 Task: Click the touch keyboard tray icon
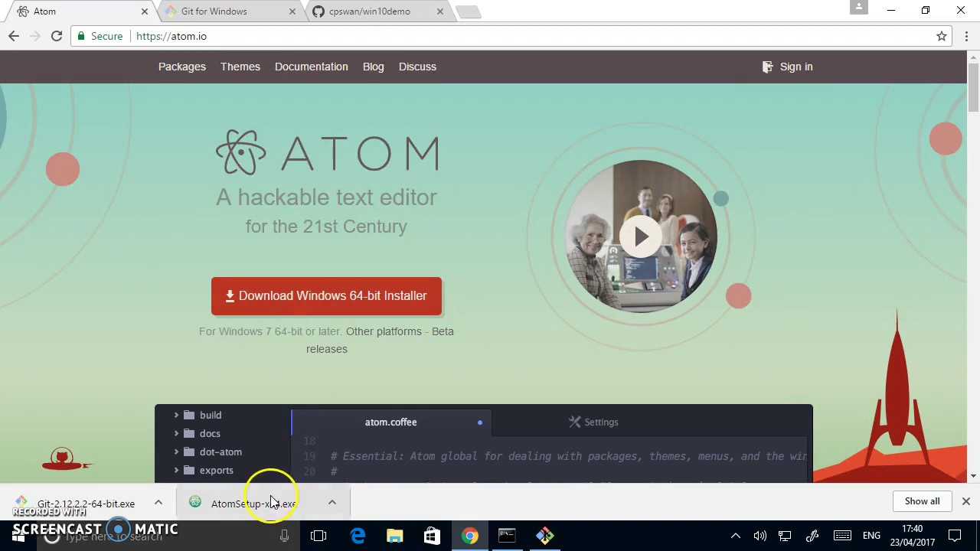click(842, 536)
